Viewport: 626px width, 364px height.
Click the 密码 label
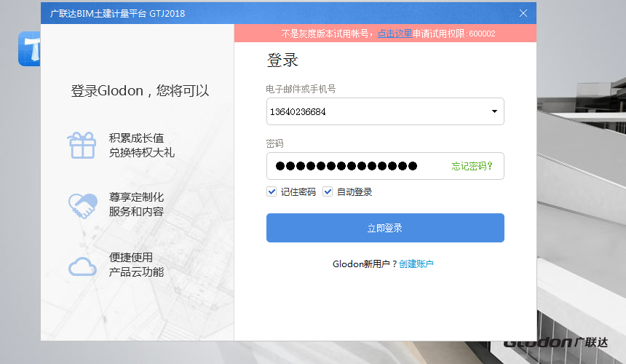click(x=274, y=143)
